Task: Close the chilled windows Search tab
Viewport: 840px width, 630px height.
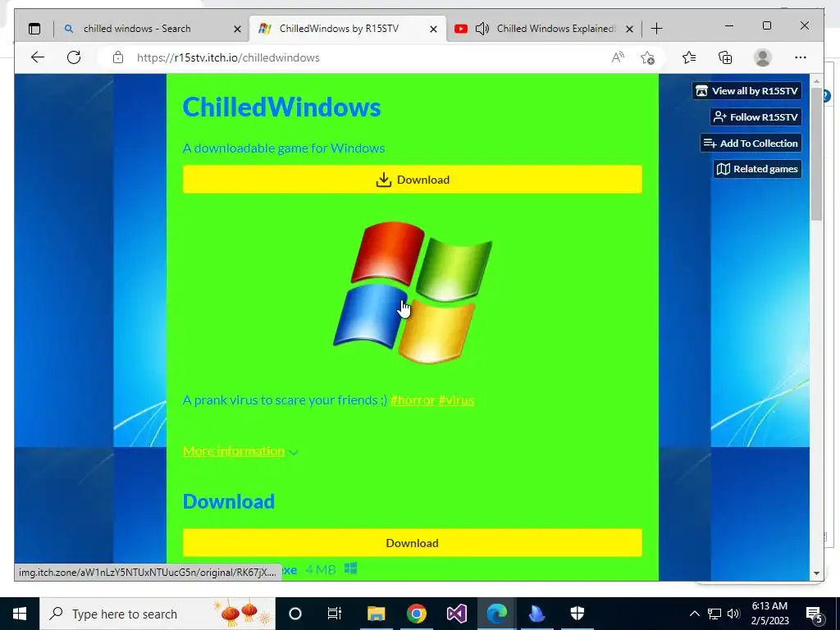Action: pyautogui.click(x=237, y=29)
